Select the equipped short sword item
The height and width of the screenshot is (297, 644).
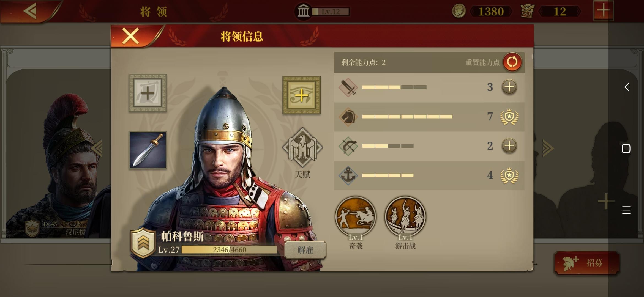point(148,150)
